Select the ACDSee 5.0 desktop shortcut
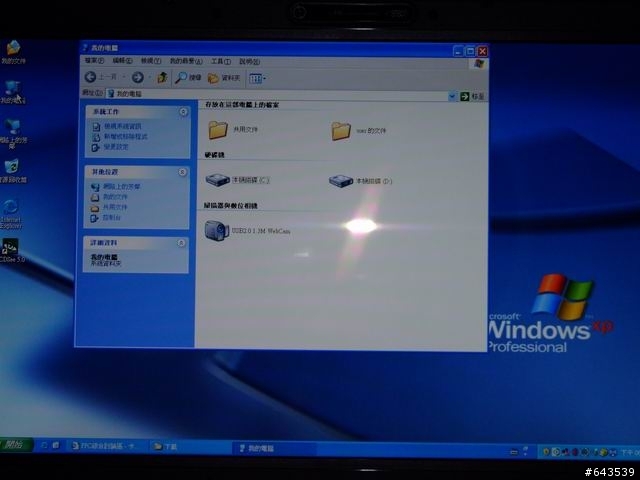640x480 pixels. coord(12,251)
